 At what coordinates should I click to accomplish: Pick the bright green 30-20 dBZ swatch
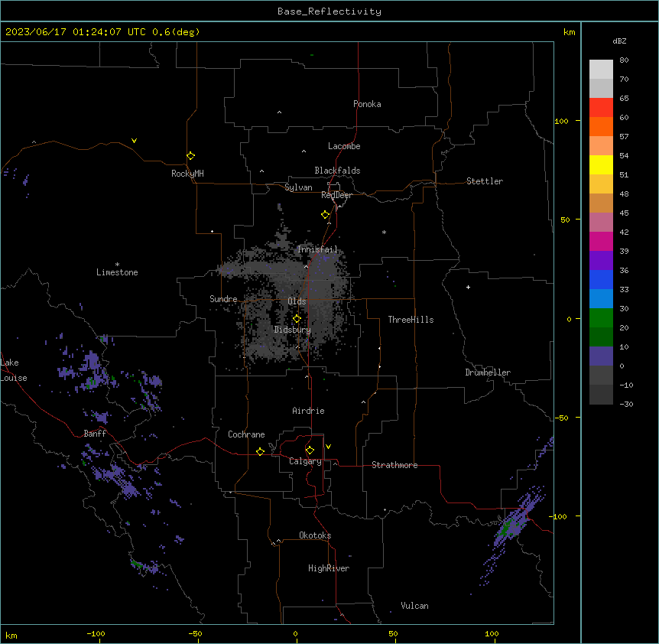coord(601,318)
